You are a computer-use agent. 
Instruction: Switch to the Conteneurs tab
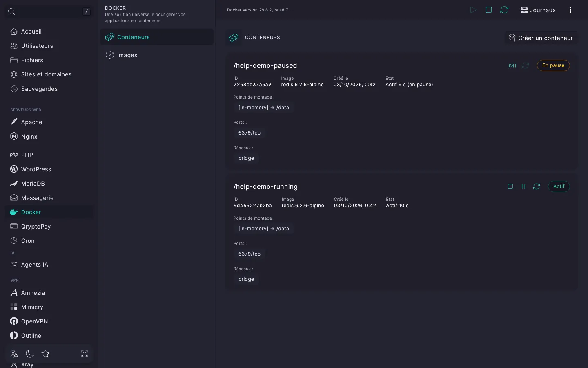point(157,37)
